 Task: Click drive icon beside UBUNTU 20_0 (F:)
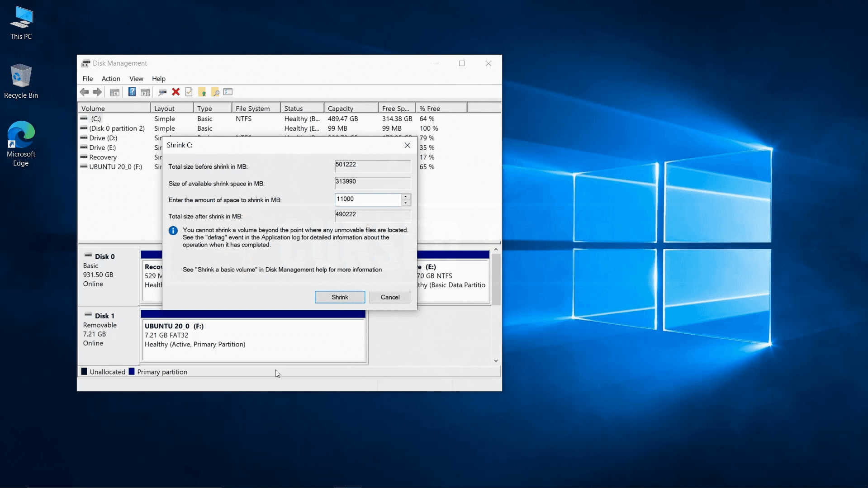point(84,166)
